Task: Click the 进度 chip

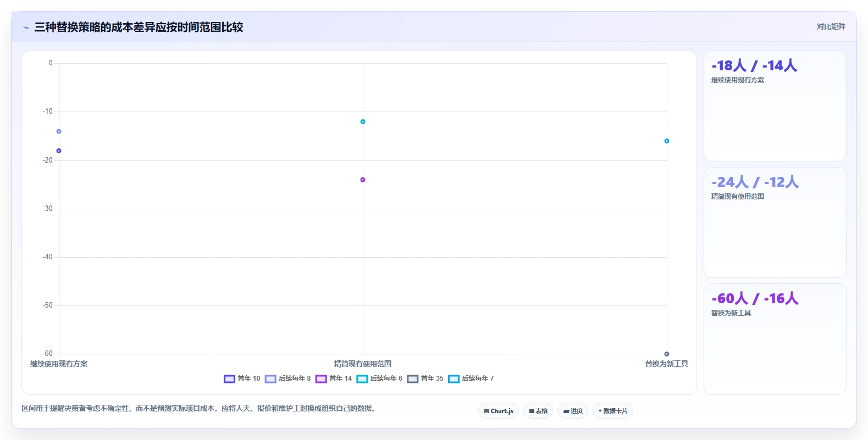Action: [x=573, y=411]
